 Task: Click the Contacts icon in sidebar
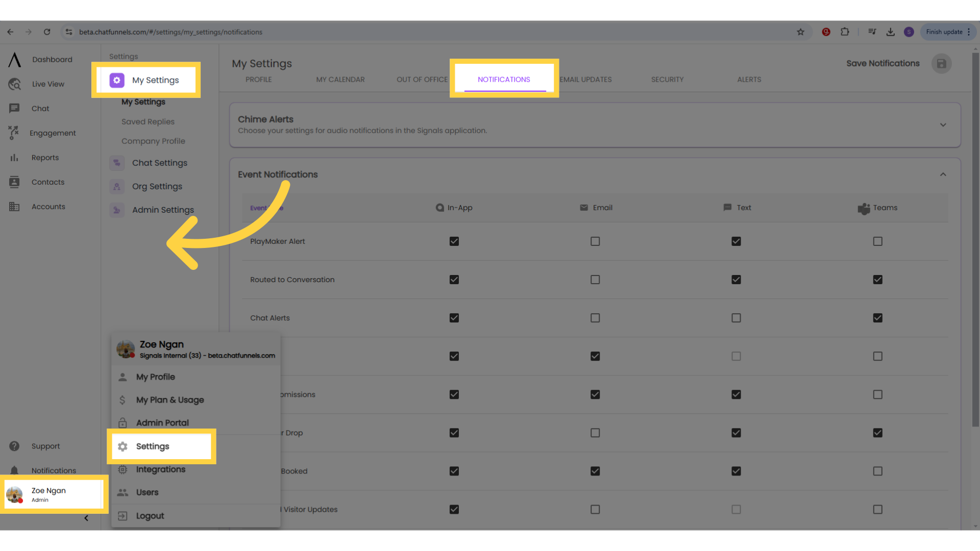coord(14,182)
